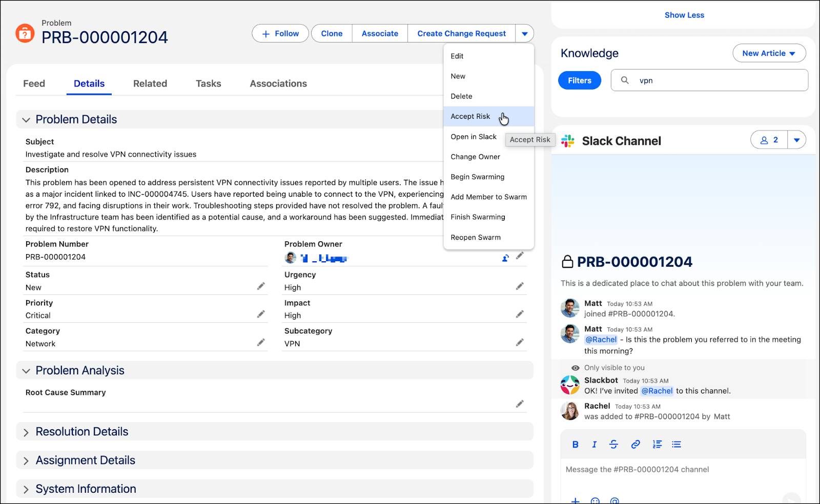Click the Problem Owner avatar picture
The image size is (820, 504).
tap(291, 258)
